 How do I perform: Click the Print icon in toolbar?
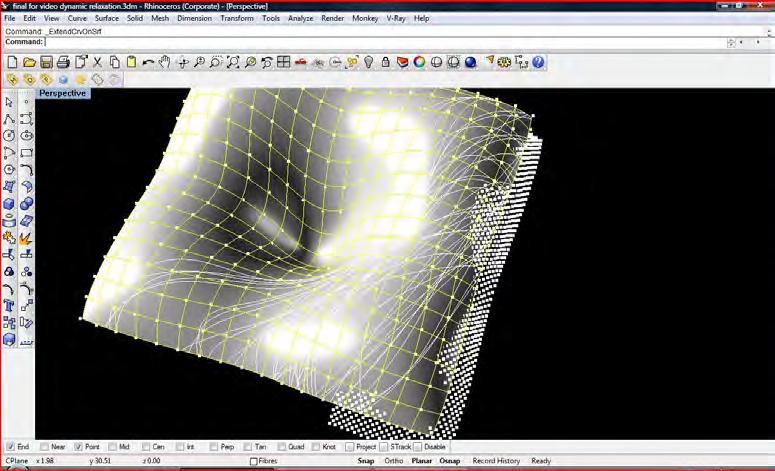pos(63,62)
